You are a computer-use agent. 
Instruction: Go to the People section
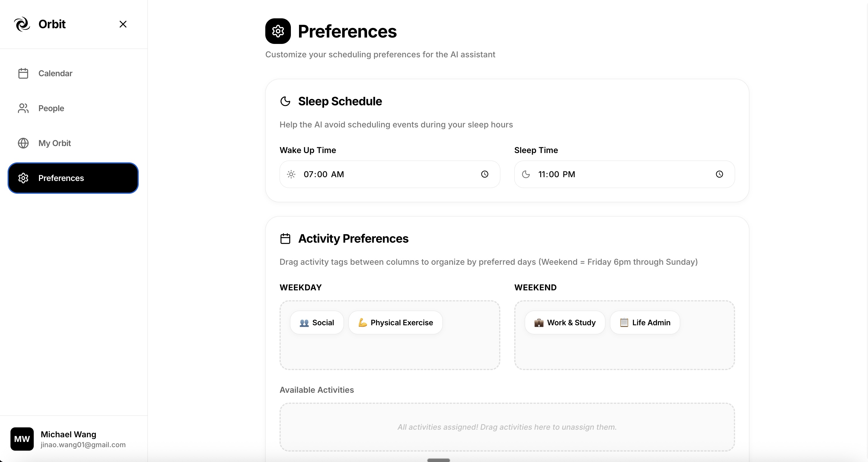[x=51, y=108]
